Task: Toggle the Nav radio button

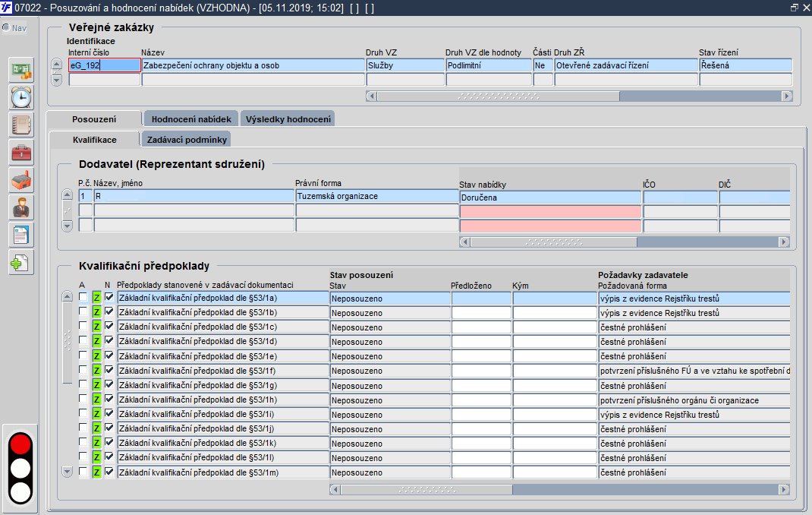Action: [6, 27]
